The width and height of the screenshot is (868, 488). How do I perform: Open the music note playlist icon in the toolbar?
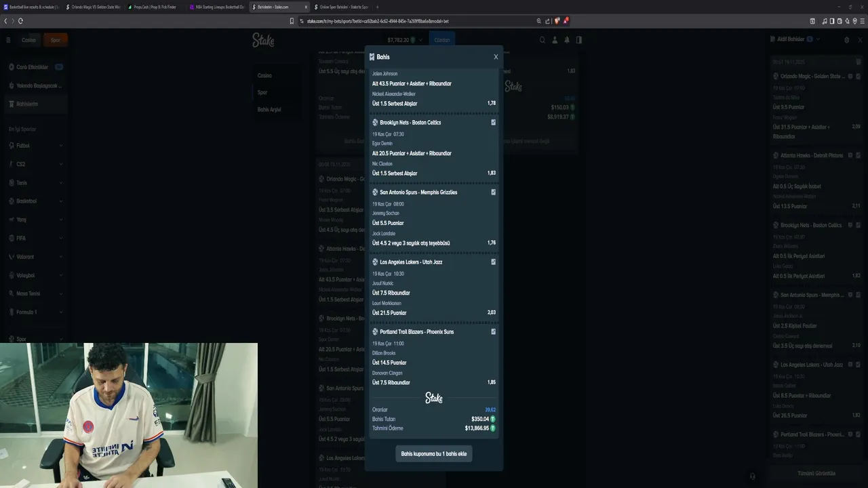coord(824,21)
